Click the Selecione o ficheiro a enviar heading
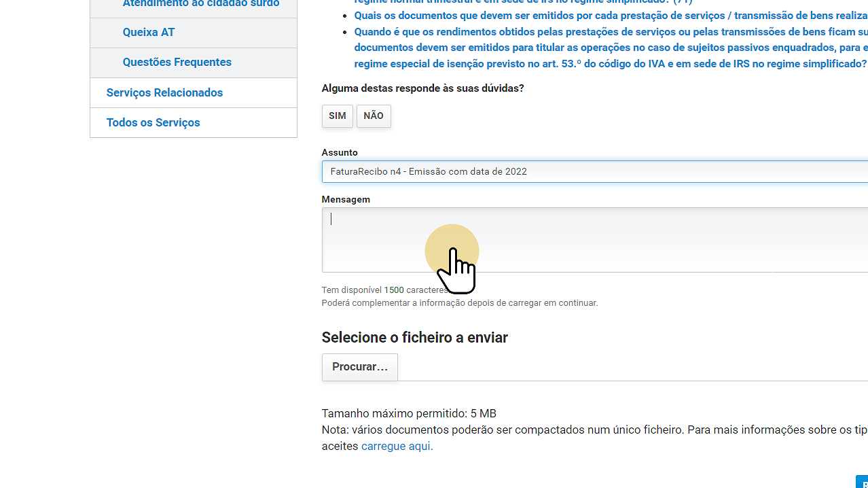 tap(414, 337)
